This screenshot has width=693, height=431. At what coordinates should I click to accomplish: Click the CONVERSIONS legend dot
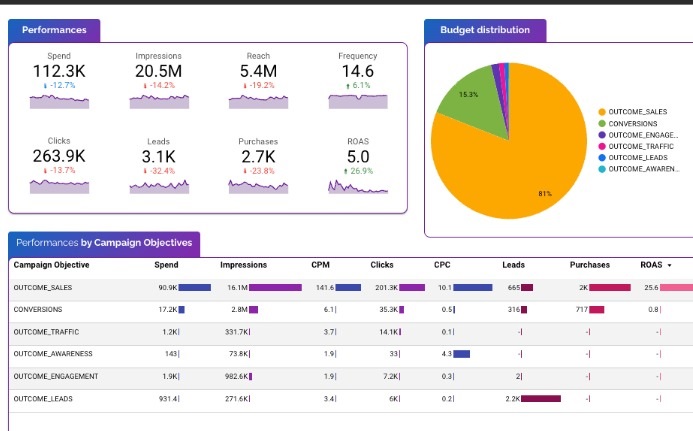(x=600, y=123)
